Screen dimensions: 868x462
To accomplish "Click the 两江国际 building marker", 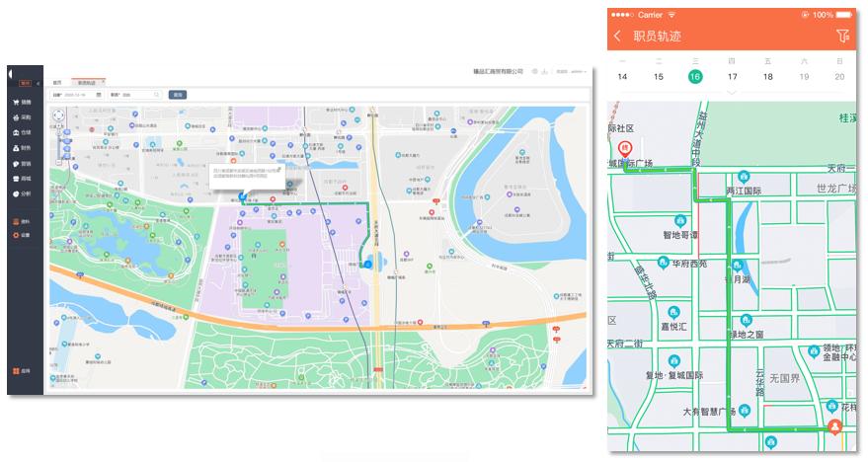I will click(x=744, y=177).
